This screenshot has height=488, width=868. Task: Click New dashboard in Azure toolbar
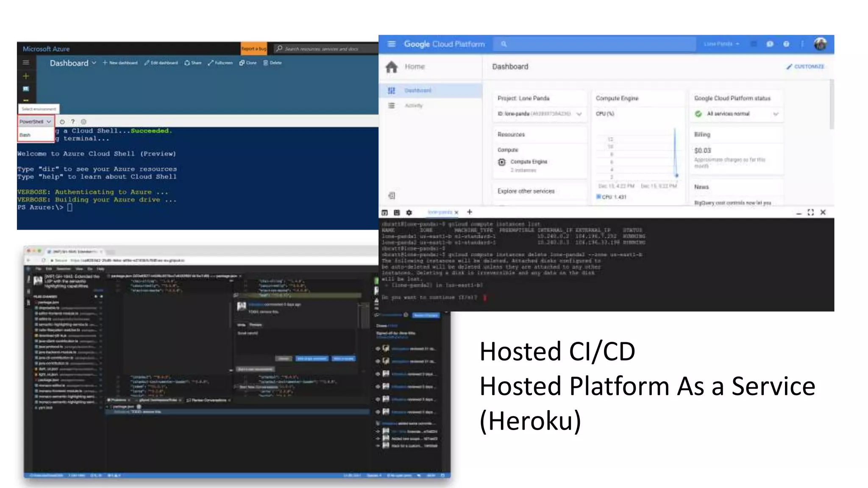tap(120, 63)
